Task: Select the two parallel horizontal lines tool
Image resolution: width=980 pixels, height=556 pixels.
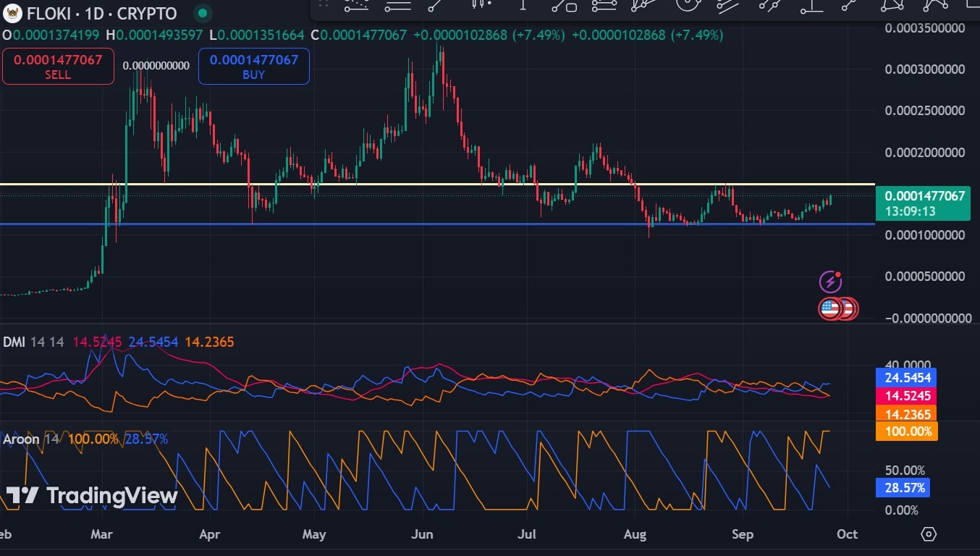Action: point(397,5)
